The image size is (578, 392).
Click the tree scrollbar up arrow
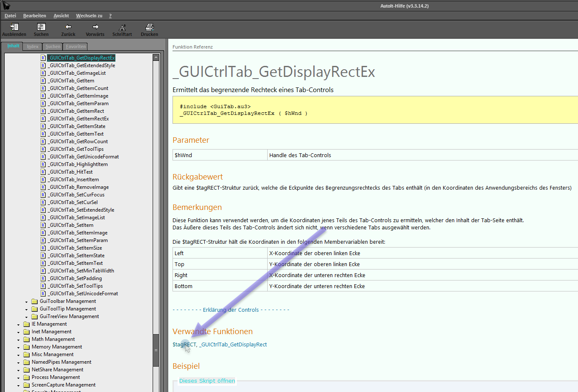point(156,57)
